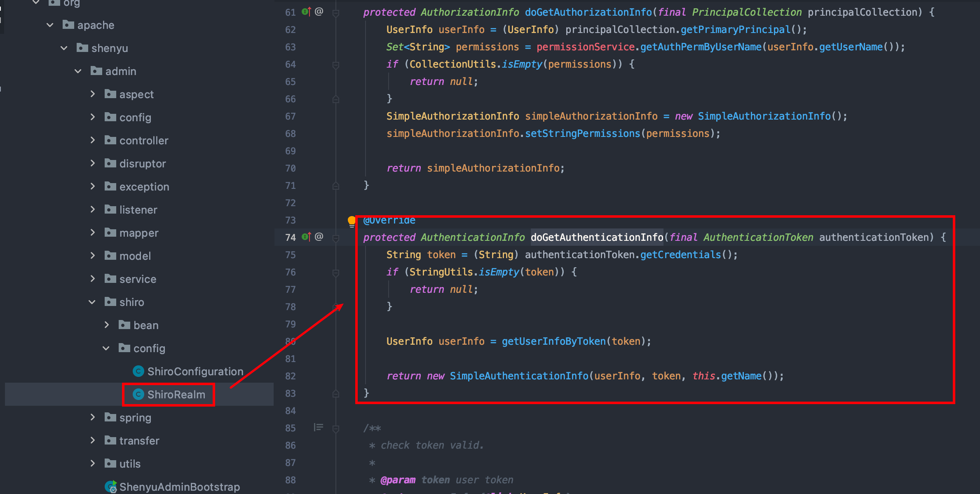The image size is (980, 494).
Task: Expand the bean folder under shiro
Action: click(107, 325)
